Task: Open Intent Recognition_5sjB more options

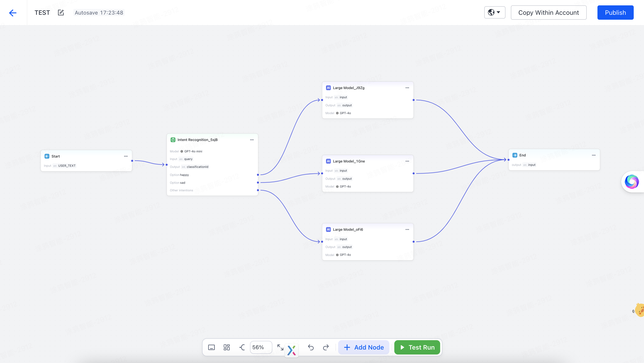Action: point(252,140)
